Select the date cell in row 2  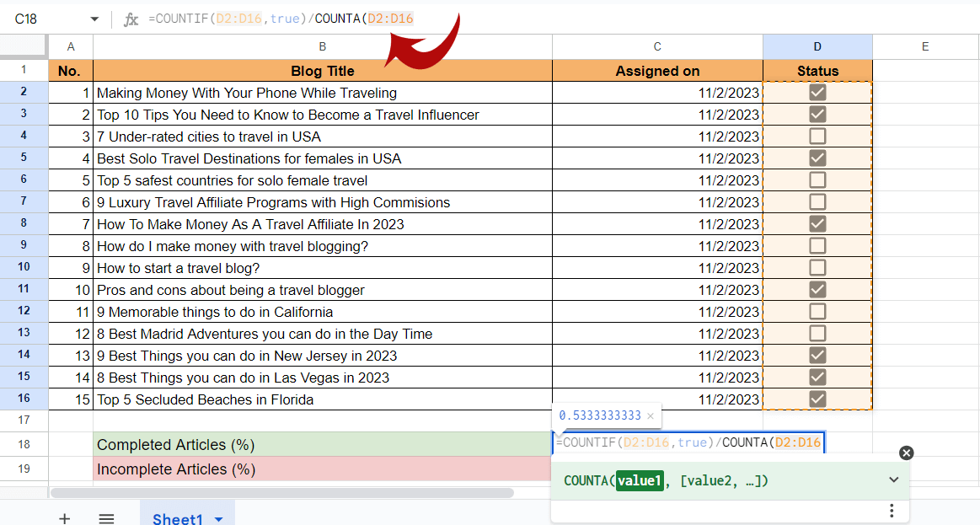tap(657, 93)
